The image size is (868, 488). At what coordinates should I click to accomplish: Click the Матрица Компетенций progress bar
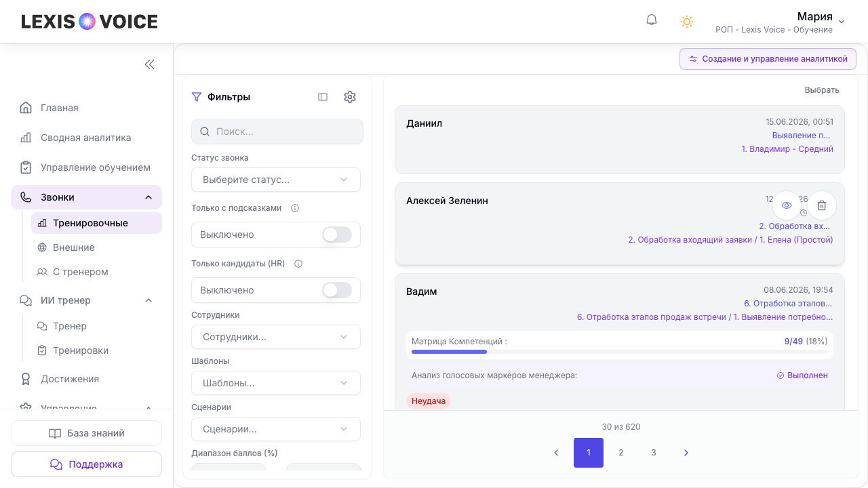(620, 352)
